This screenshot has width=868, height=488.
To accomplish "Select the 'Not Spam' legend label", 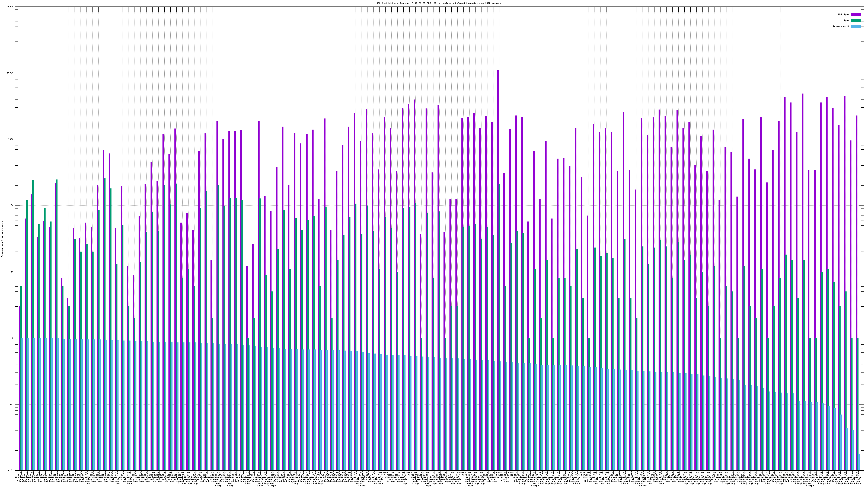I will [844, 14].
